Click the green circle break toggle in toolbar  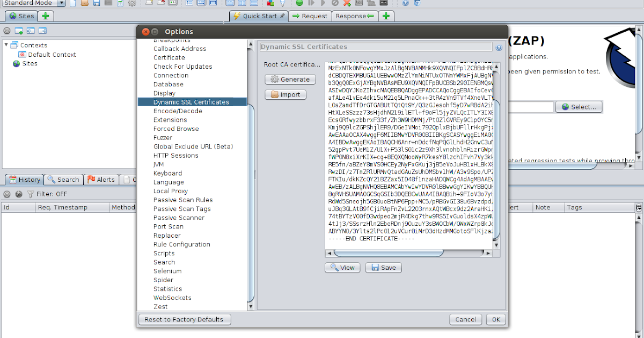pyautogui.click(x=299, y=3)
